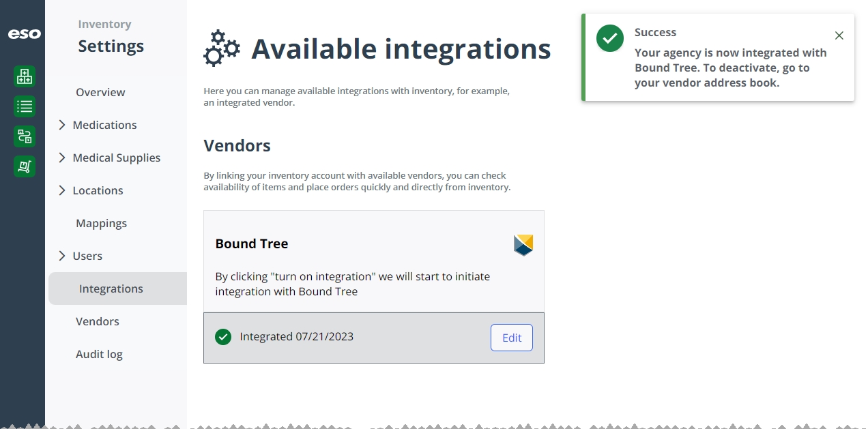Expand the Medications chevron

[62, 125]
